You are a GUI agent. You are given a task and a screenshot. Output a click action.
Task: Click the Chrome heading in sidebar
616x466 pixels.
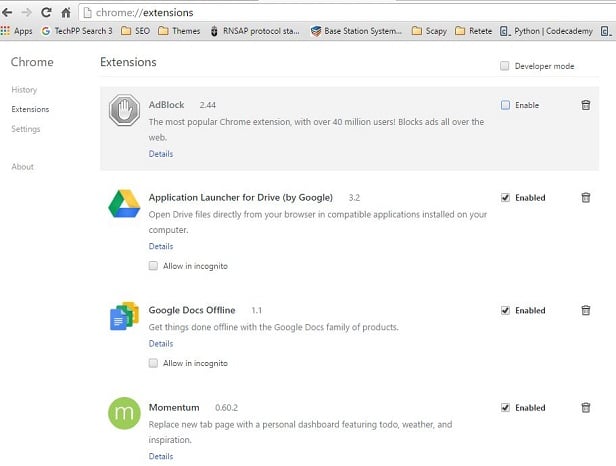(32, 62)
